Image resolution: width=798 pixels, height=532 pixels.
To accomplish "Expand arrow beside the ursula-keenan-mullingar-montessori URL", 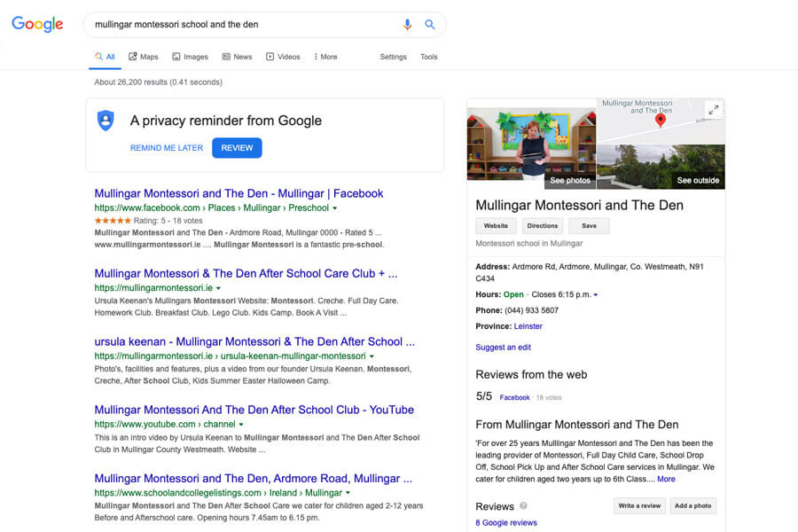I will 372,356.
